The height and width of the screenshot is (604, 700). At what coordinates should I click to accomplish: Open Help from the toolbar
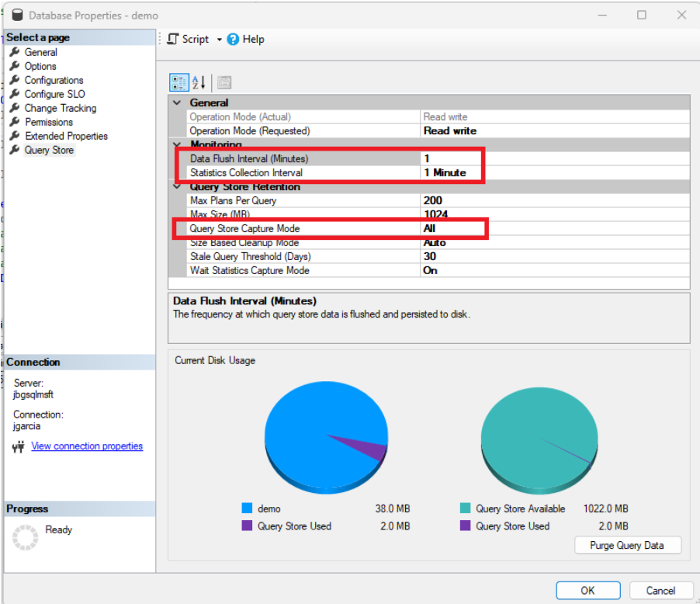click(245, 40)
